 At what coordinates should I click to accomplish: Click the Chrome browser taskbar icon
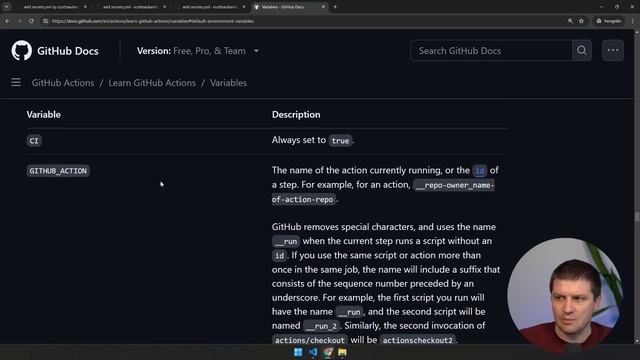coord(328,352)
